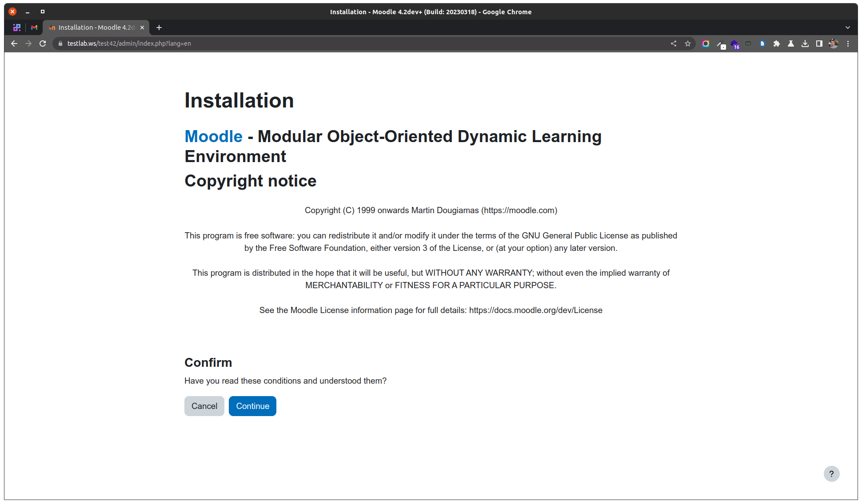Viewport: 862px width, 504px height.
Task: Open the purple extension with badge 16
Action: tap(734, 44)
